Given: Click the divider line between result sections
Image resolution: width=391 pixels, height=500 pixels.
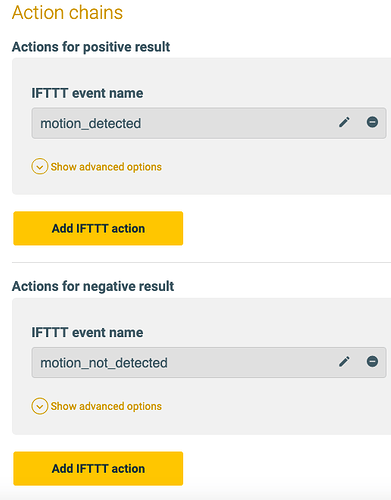Looking at the screenshot, I should click(x=201, y=262).
